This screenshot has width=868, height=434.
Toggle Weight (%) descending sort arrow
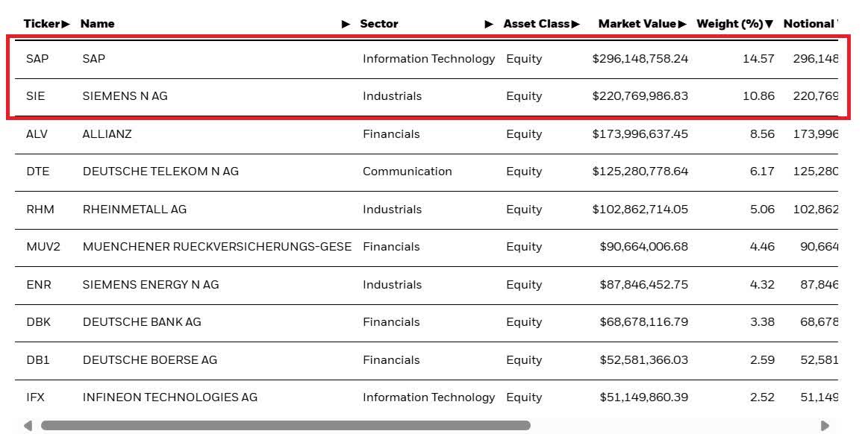[x=769, y=24]
